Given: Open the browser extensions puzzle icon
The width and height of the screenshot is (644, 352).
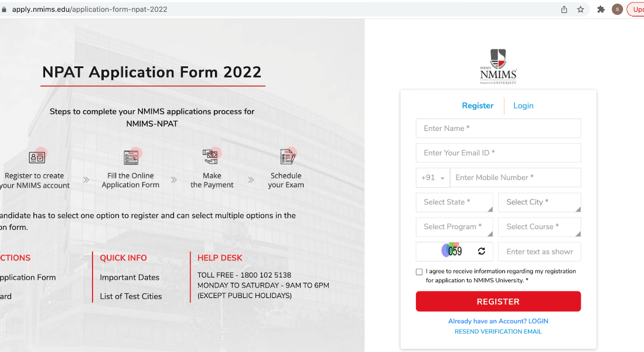Looking at the screenshot, I should (x=601, y=9).
